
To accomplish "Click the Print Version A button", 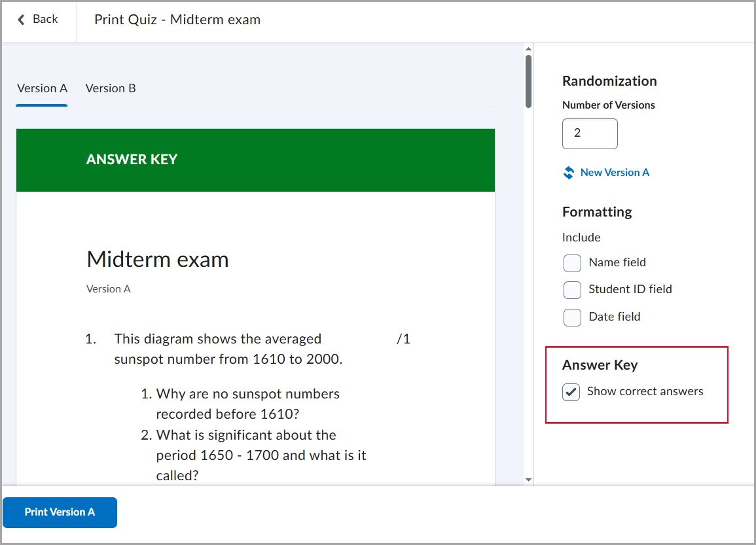I will [60, 512].
